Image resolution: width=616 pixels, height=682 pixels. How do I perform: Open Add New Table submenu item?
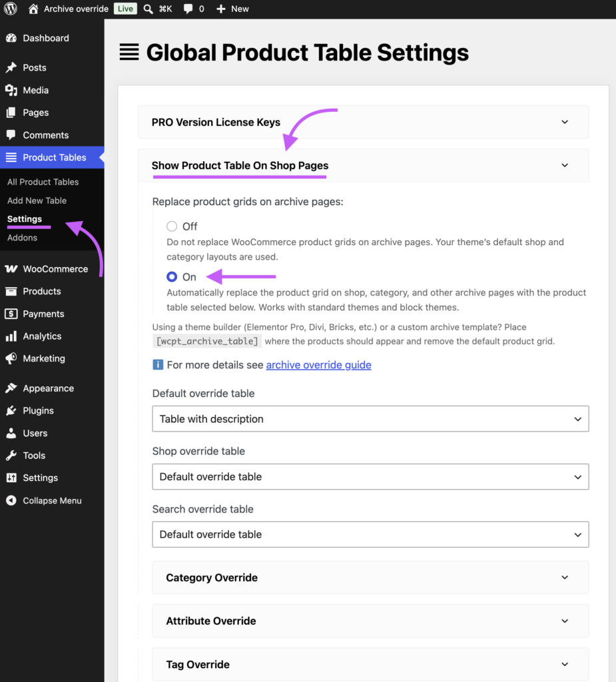coord(37,200)
